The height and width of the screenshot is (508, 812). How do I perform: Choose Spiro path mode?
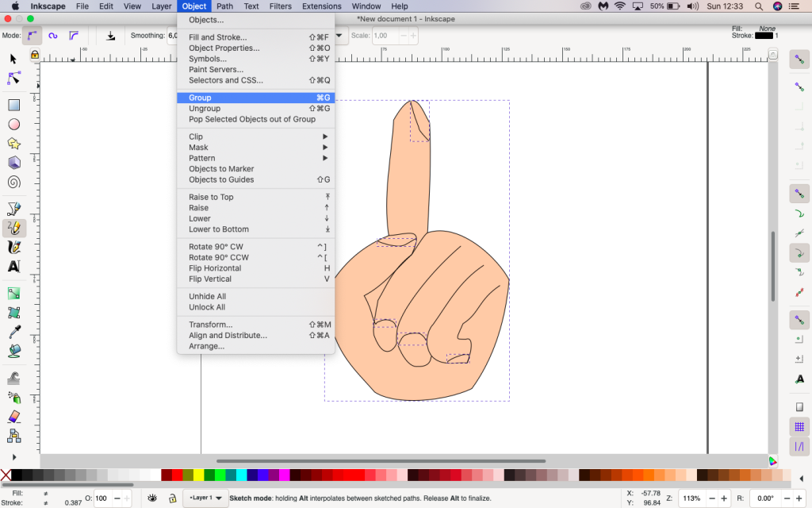click(53, 36)
